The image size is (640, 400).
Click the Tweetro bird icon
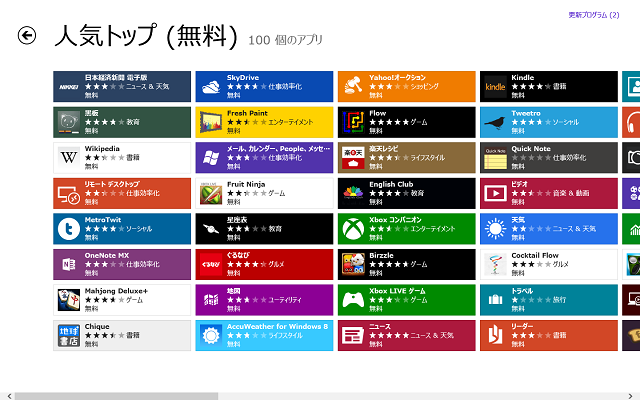click(495, 122)
